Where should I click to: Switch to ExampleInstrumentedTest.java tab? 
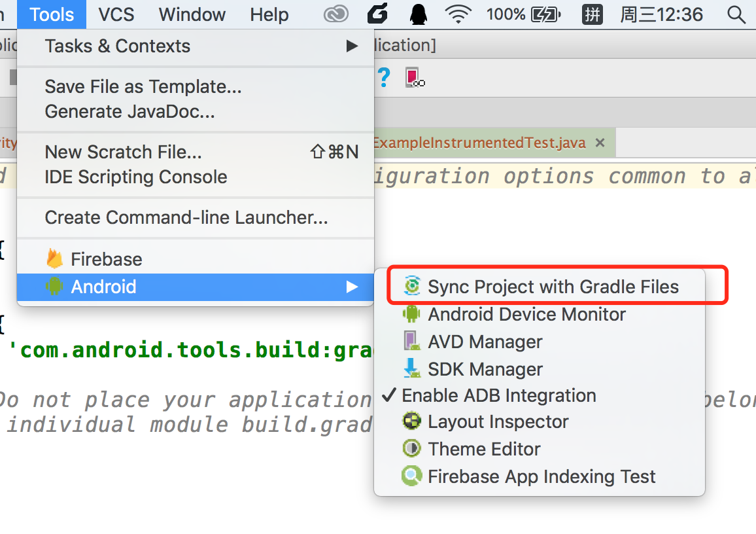pos(494,143)
